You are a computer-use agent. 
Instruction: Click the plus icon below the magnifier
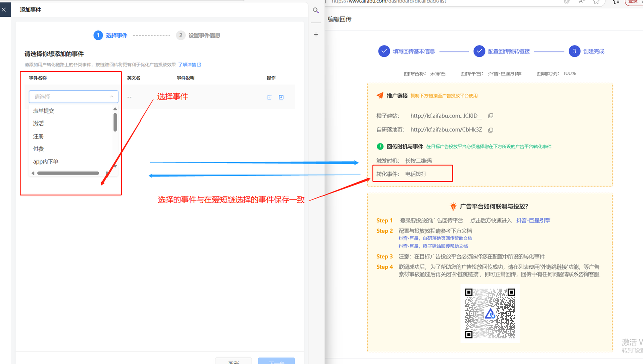pyautogui.click(x=316, y=34)
